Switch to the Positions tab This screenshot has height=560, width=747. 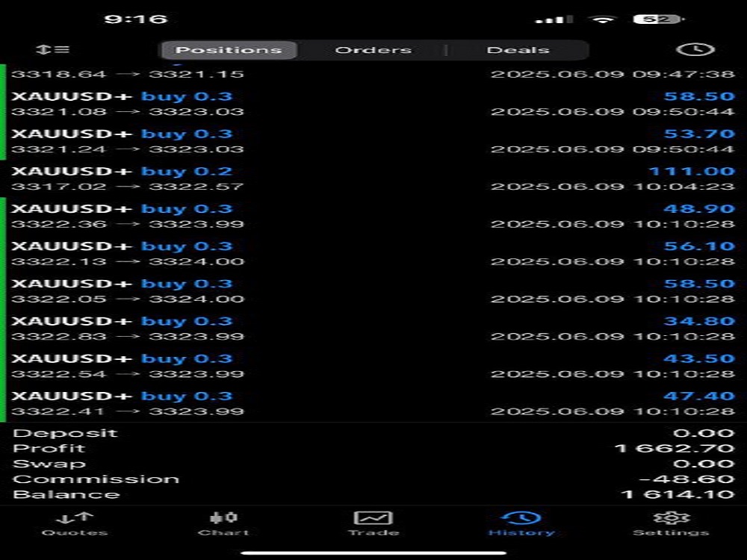(x=229, y=50)
